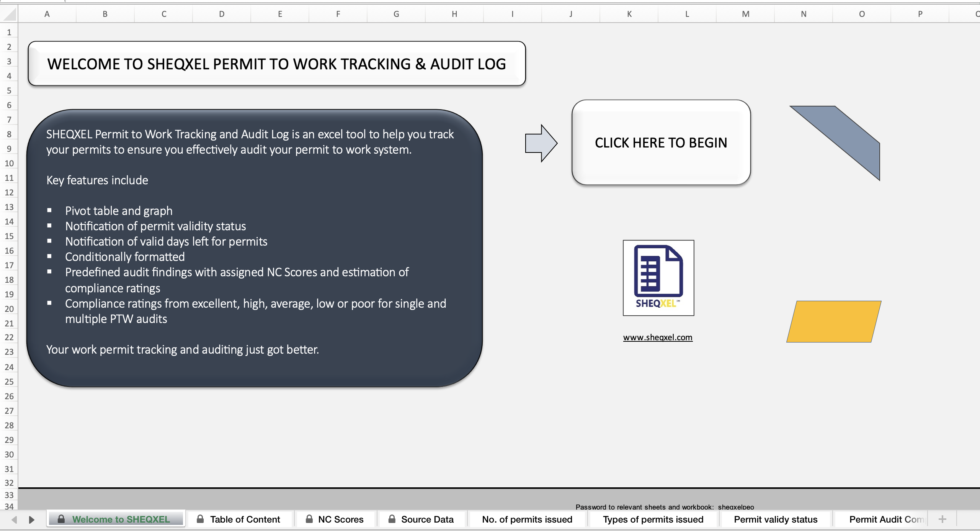Click the 'Key features include' text
The width and height of the screenshot is (980, 531).
tap(97, 180)
